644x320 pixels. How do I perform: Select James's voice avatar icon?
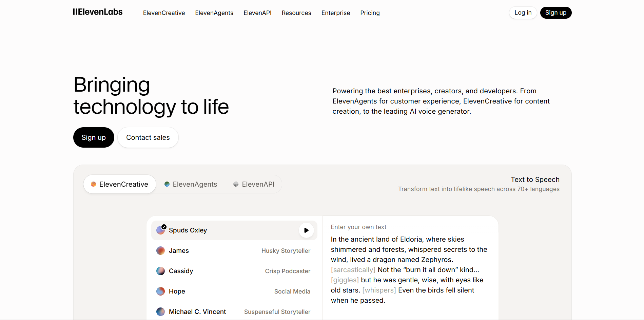click(160, 250)
